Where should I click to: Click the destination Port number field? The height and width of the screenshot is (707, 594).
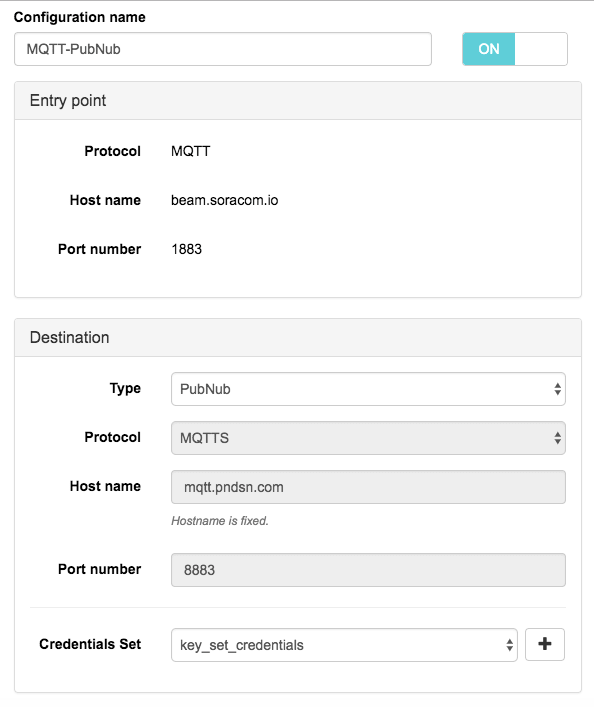pos(368,570)
